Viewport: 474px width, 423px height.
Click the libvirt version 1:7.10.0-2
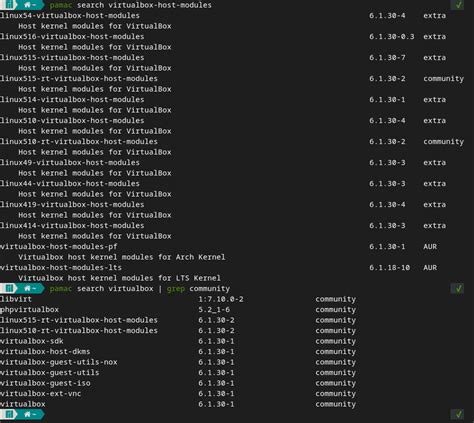(x=221, y=299)
